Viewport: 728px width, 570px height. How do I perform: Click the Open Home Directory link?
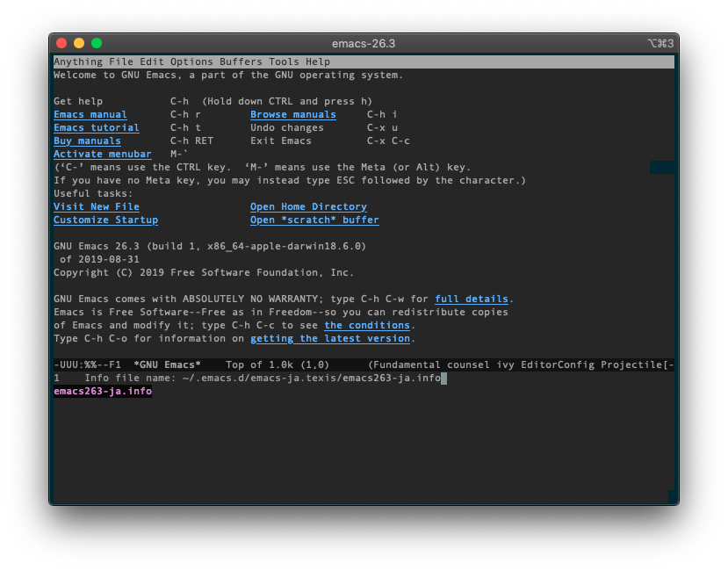coord(309,206)
